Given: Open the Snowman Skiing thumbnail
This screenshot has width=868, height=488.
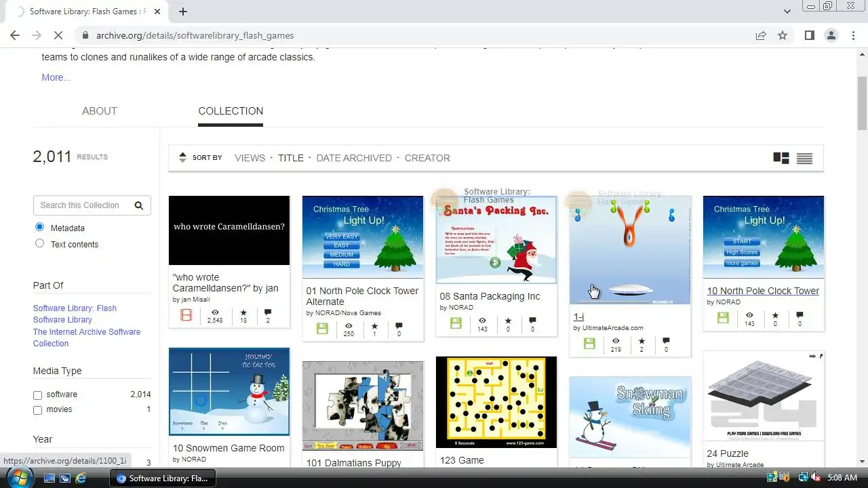Looking at the screenshot, I should [630, 418].
